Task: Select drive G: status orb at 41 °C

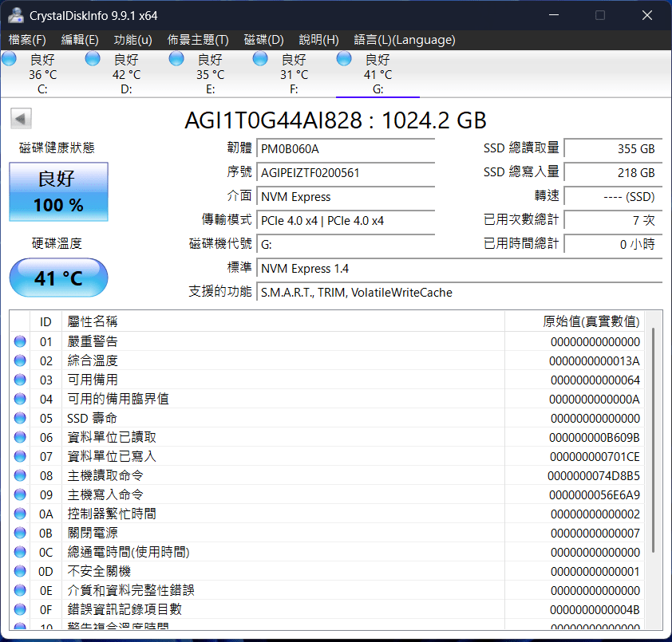Action: [344, 59]
